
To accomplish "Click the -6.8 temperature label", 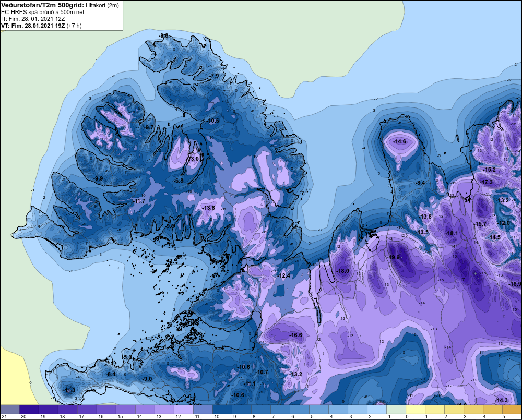I will tap(179, 181).
